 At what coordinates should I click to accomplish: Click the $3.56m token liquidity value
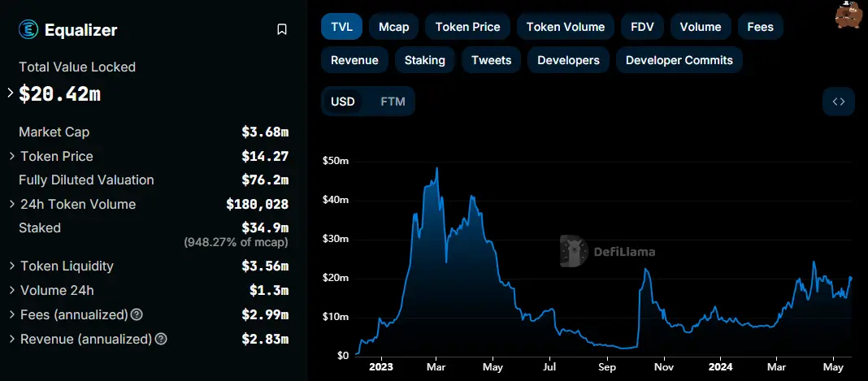click(265, 266)
